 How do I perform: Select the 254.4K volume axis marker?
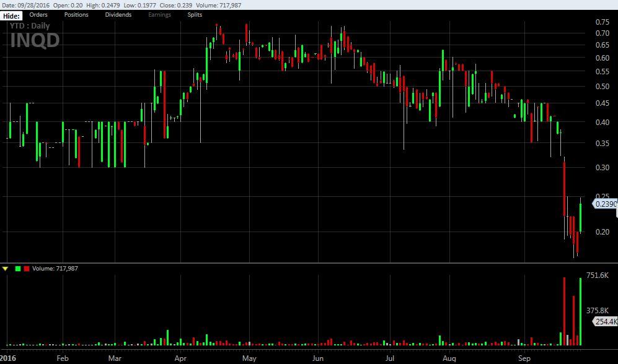pyautogui.click(x=605, y=322)
